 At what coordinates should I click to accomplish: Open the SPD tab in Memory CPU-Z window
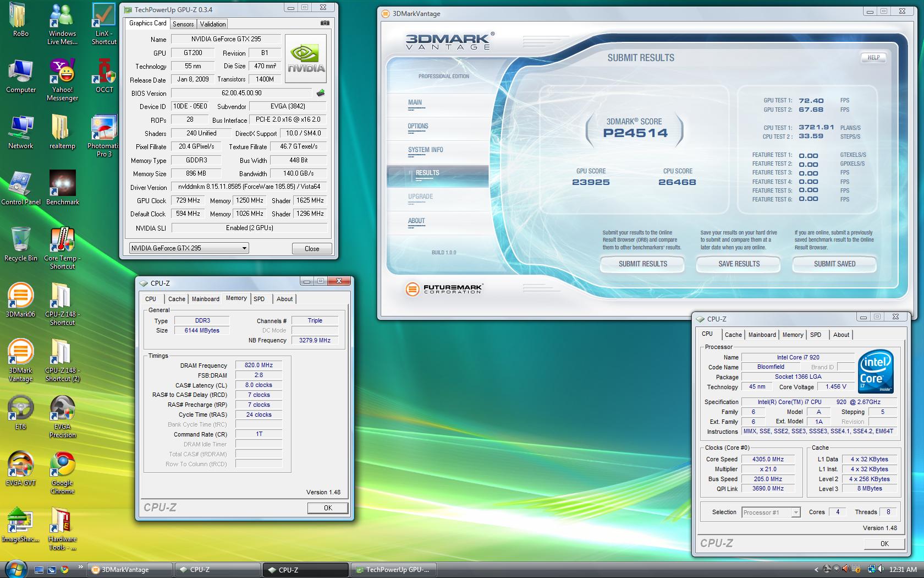click(259, 299)
